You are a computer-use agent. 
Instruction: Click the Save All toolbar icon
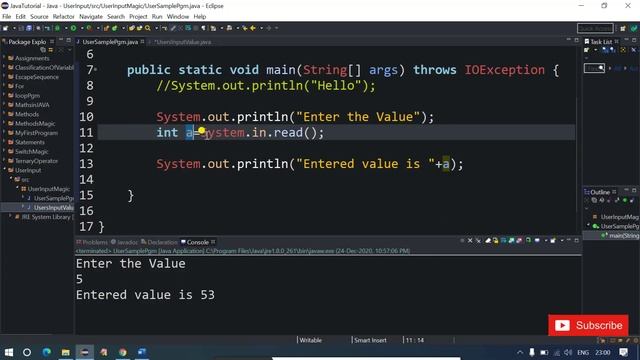(29, 28)
